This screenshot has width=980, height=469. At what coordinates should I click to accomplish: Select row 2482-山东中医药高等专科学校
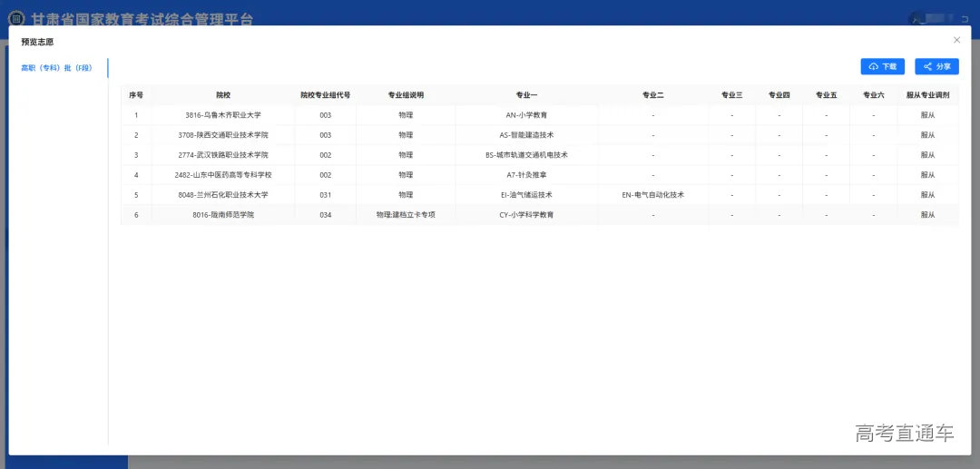(539, 175)
